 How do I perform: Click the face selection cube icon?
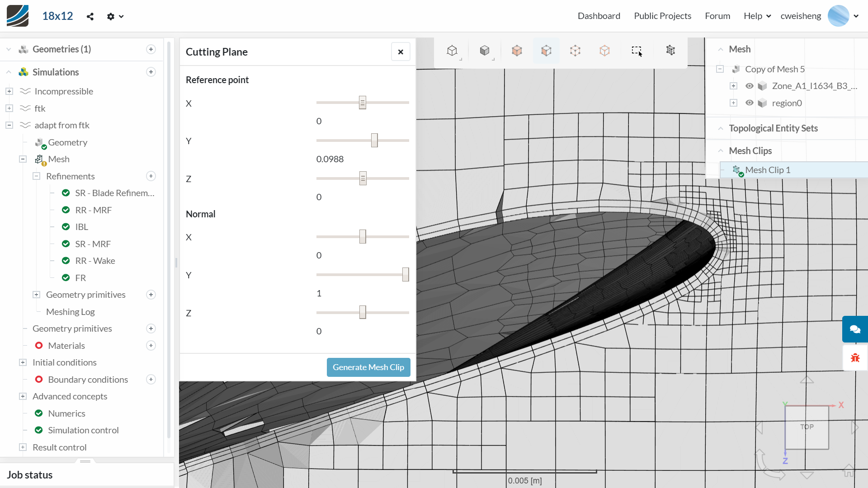[x=546, y=51]
